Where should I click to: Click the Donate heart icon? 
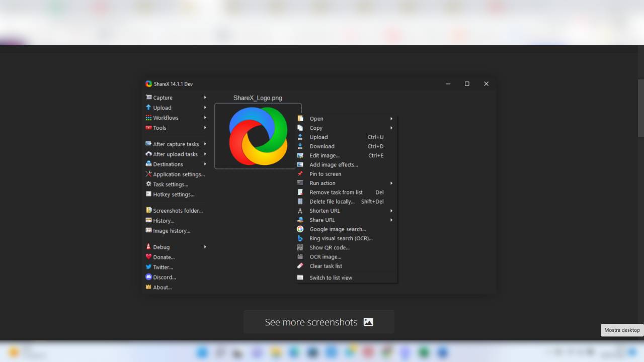[148, 257]
